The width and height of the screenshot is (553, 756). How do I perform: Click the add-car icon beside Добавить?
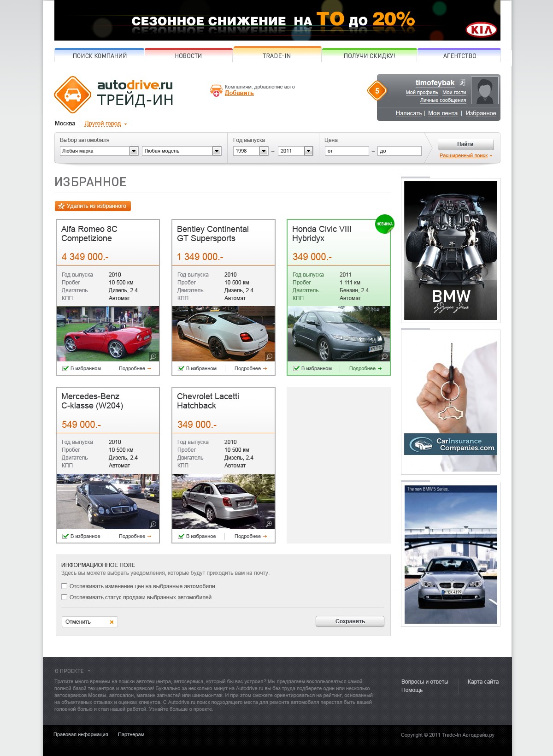[216, 90]
